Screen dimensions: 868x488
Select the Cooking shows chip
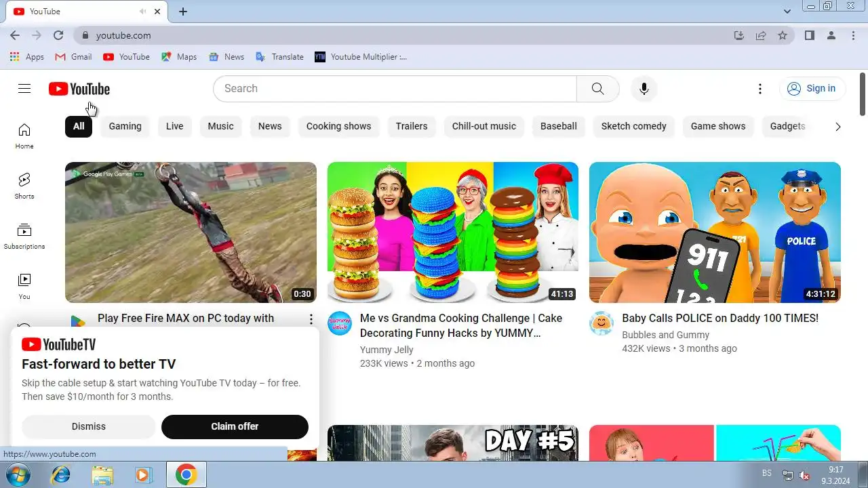(338, 126)
